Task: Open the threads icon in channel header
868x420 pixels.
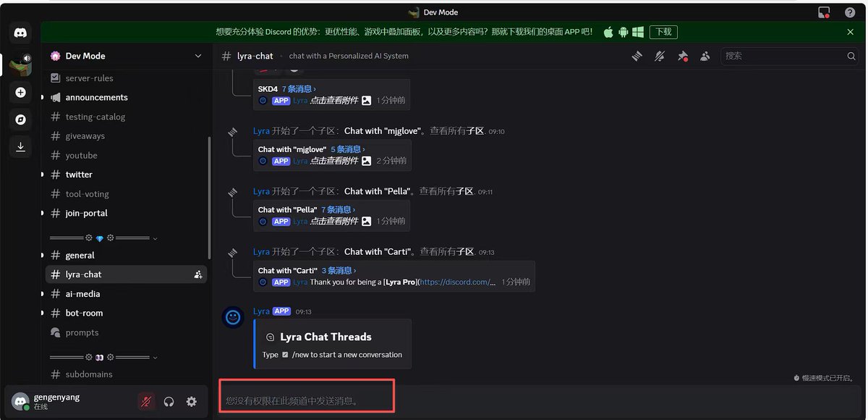Action: point(637,56)
